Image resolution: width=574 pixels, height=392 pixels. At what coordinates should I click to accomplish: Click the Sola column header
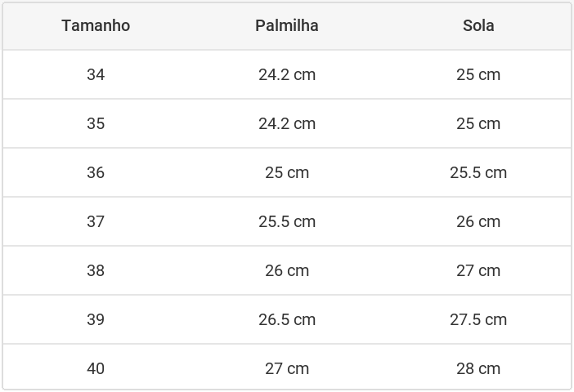[478, 25]
